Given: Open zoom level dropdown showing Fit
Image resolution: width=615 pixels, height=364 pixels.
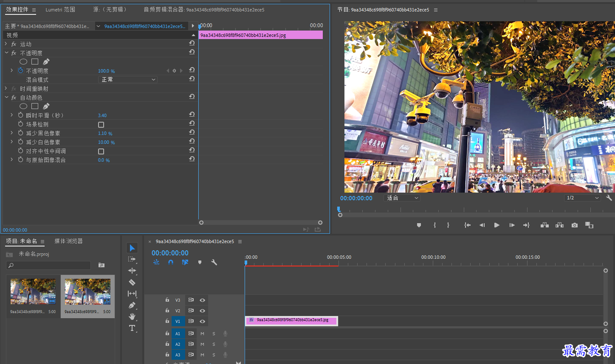Looking at the screenshot, I should (402, 198).
